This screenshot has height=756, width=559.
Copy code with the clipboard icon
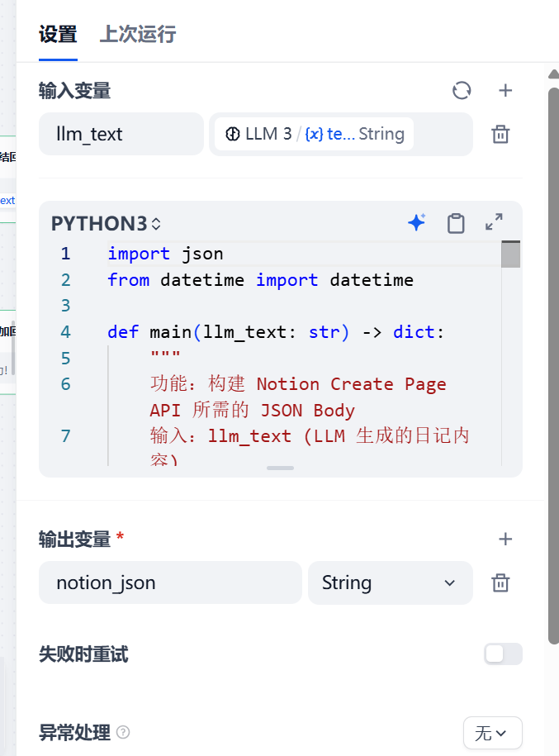coord(456,223)
